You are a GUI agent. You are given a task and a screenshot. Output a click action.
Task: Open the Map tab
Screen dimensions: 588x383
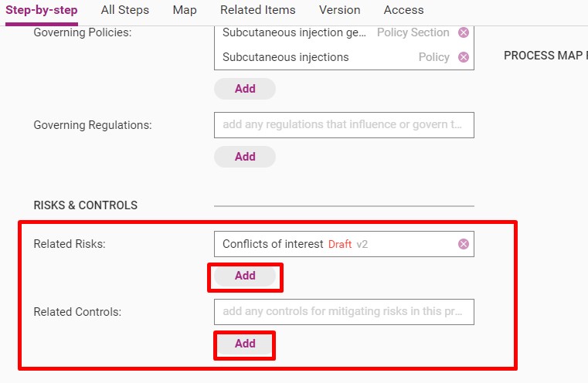185,10
